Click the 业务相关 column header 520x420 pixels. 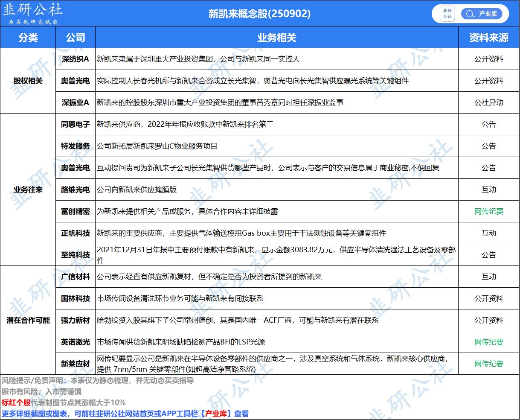(x=276, y=38)
